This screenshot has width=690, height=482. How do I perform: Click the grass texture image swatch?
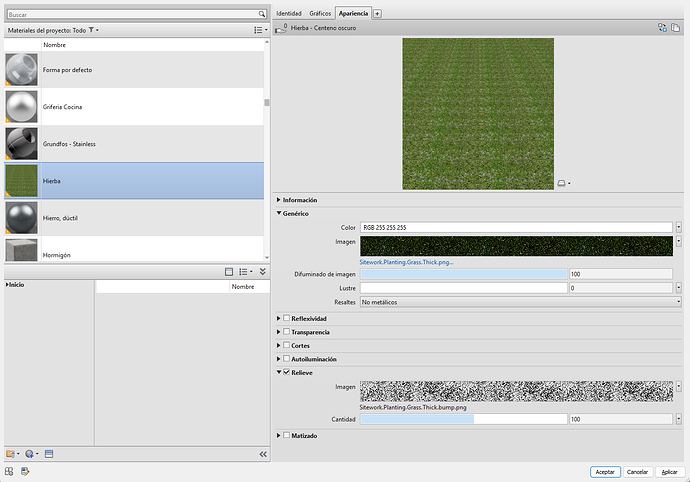(516, 246)
